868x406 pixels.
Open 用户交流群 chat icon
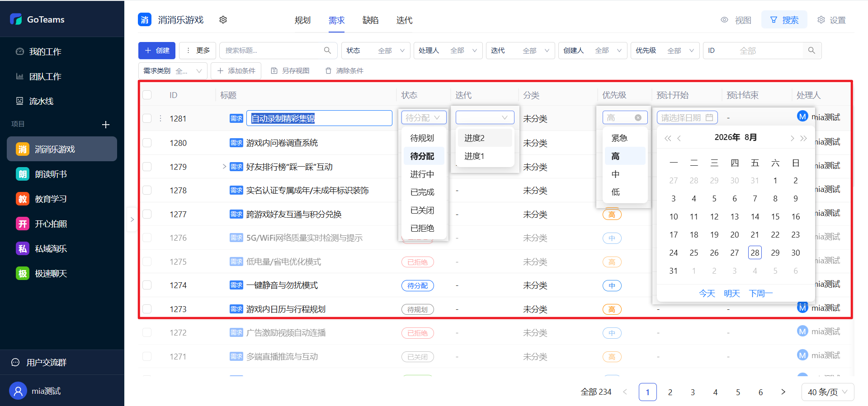[15, 362]
